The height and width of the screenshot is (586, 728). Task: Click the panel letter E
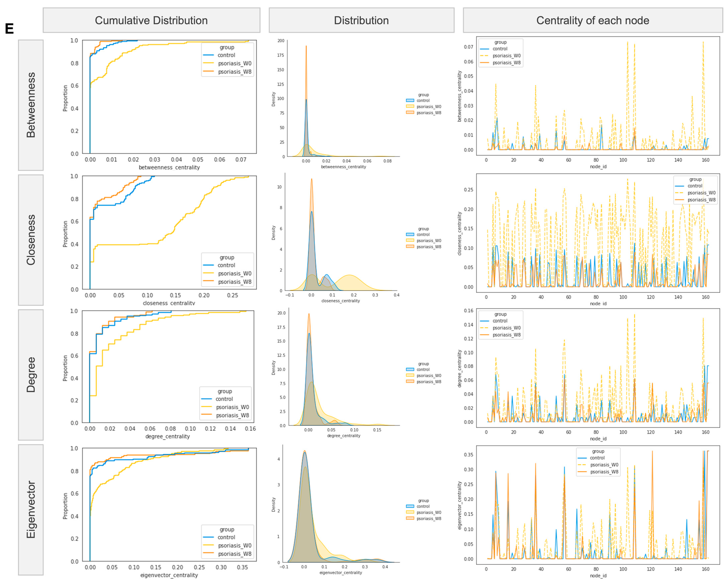coord(10,29)
